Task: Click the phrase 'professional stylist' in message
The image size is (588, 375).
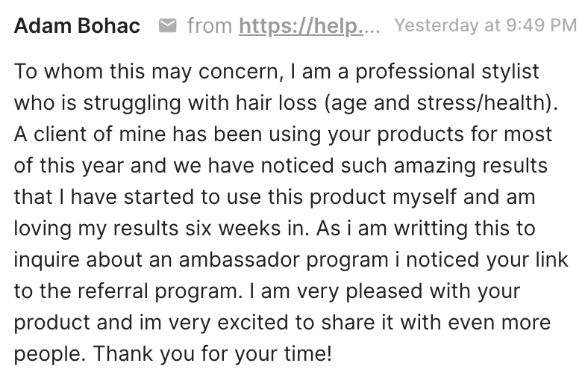Action: pyautogui.click(x=447, y=72)
